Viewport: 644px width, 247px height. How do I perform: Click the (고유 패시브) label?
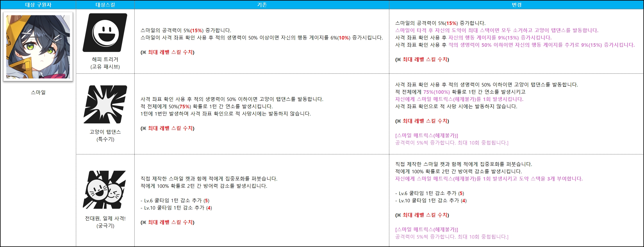click(x=105, y=66)
